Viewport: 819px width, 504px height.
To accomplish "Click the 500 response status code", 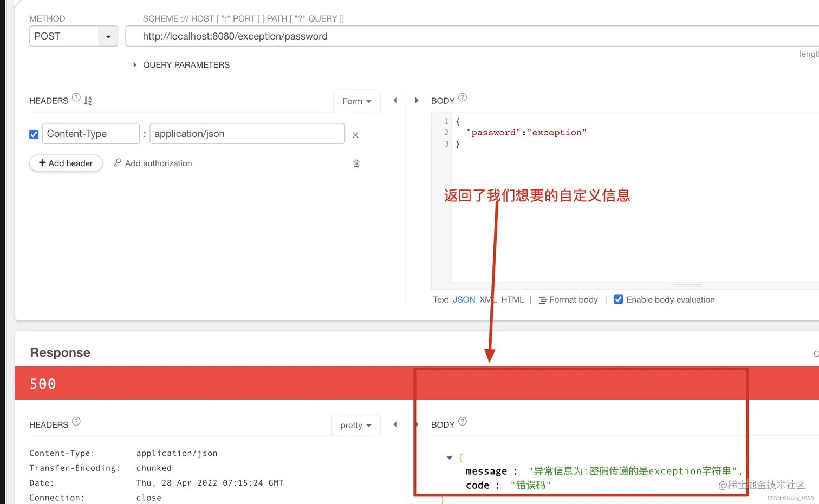I will coord(43,384).
